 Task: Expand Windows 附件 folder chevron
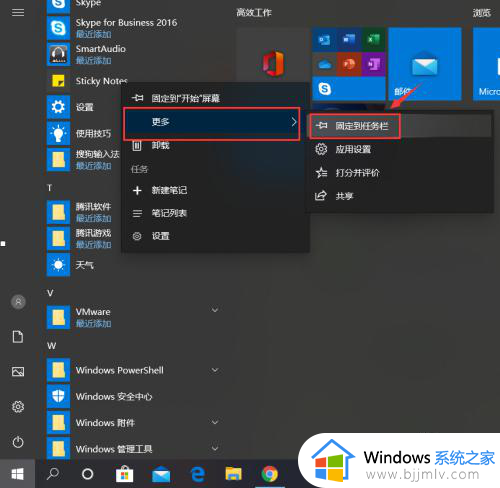(x=215, y=423)
